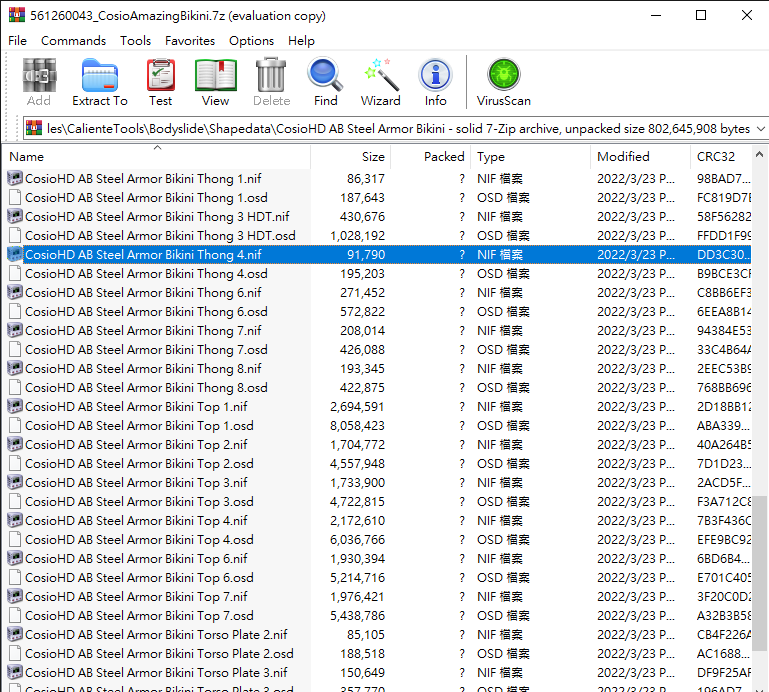Sort files by Modified column header
The height and width of the screenshot is (692, 769).
point(640,156)
